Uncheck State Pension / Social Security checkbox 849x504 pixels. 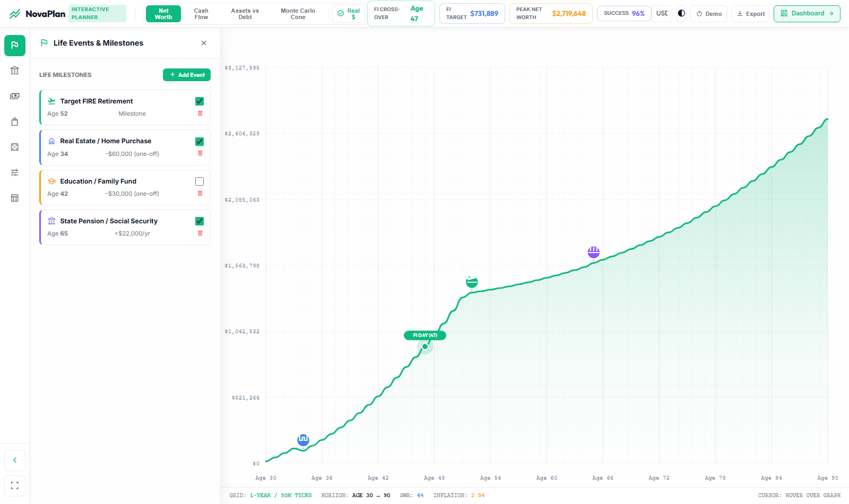pyautogui.click(x=200, y=221)
